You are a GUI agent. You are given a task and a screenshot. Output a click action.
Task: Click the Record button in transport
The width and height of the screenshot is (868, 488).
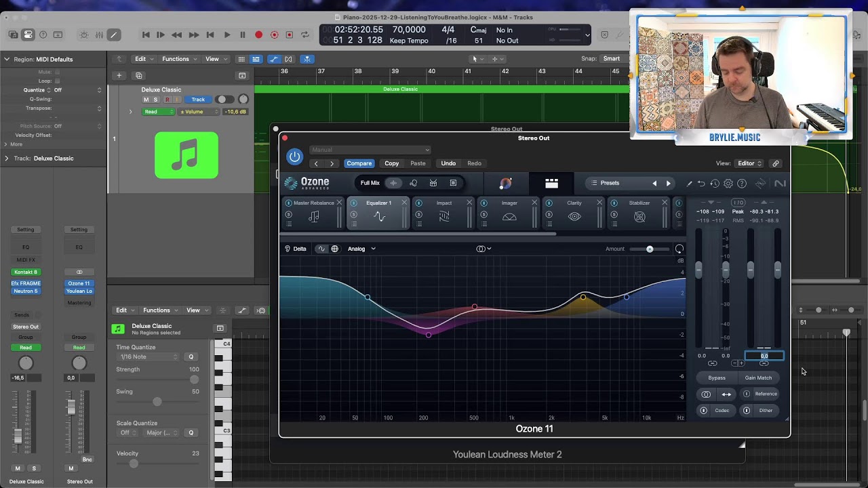pos(258,35)
